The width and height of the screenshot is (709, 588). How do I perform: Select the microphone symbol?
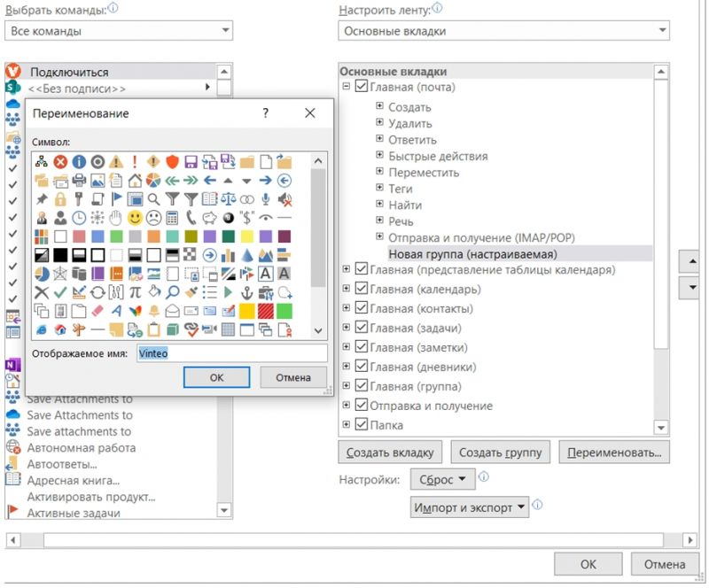coord(266,199)
